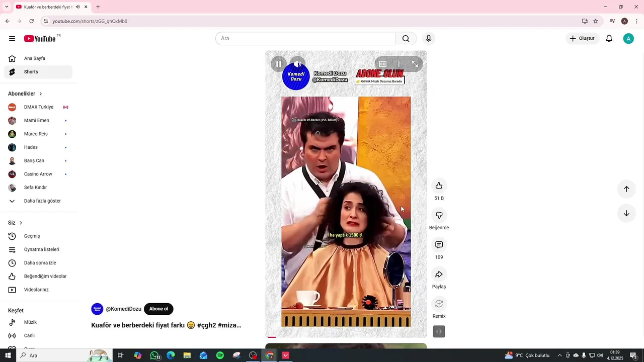The image size is (644, 362).
Task: Remix this Short
Action: click(439, 304)
